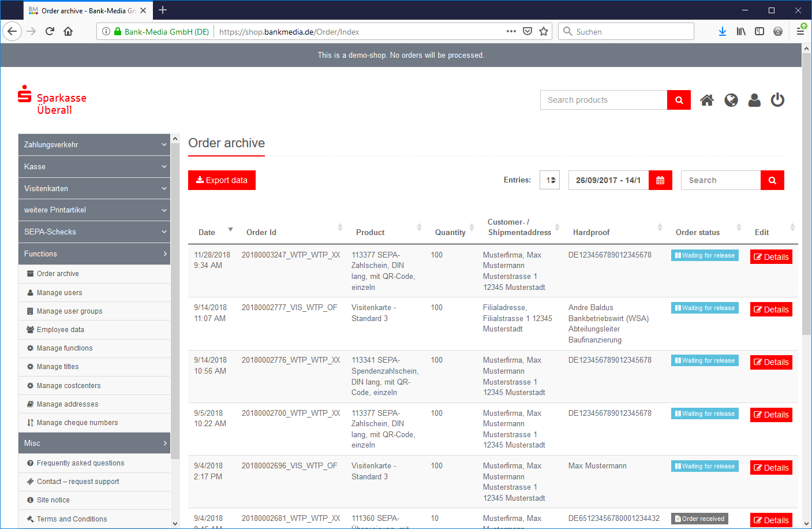This screenshot has height=529, width=812.
Task: Click the Pocket save icon
Action: pyautogui.click(x=527, y=31)
